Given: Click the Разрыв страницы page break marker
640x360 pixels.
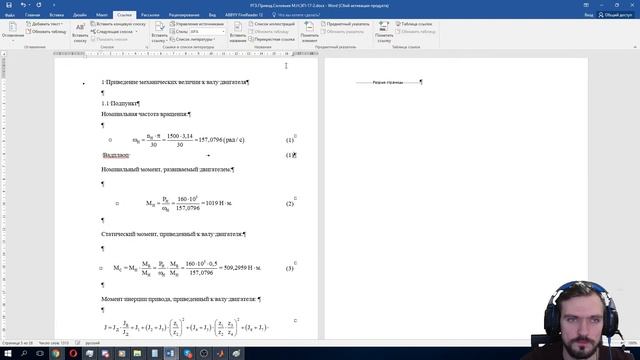Looking at the screenshot, I should (388, 82).
